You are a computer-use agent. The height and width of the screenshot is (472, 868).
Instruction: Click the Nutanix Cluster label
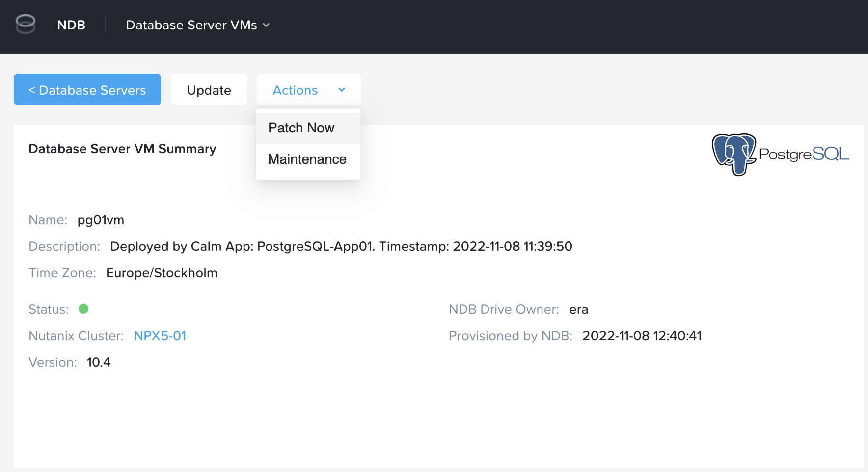(x=76, y=336)
